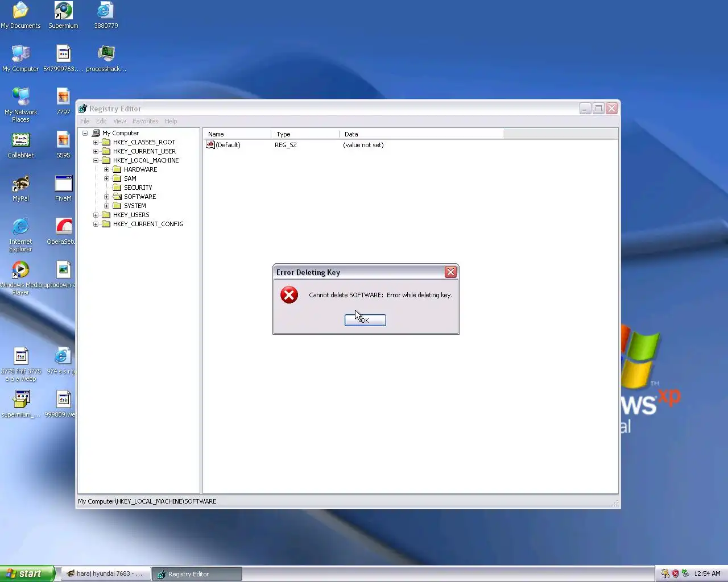Expand the SYSTEM key
Image resolution: width=728 pixels, height=582 pixels.
click(106, 206)
